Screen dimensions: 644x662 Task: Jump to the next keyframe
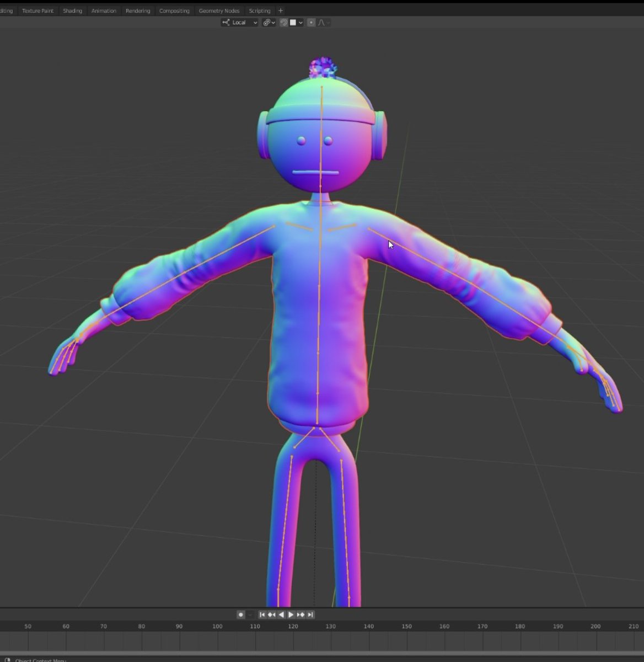[x=300, y=615]
